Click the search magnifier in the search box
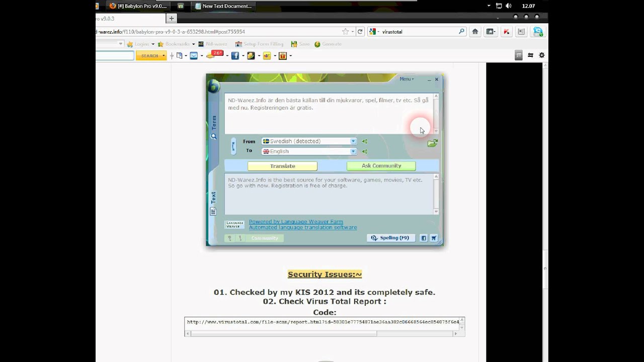The image size is (644, 362). tap(461, 31)
